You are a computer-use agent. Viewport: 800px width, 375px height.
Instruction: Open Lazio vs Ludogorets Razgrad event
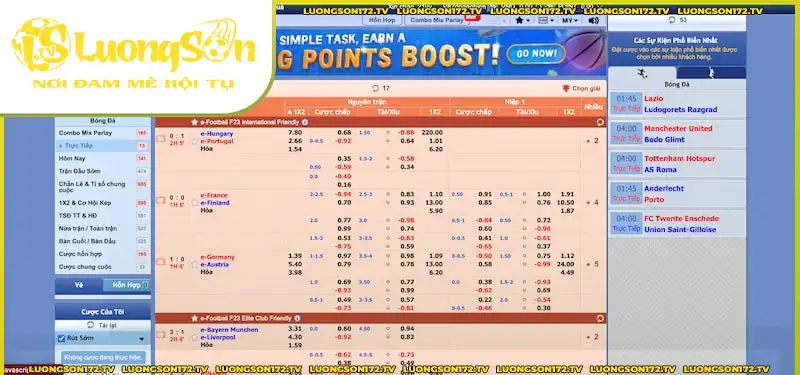click(677, 104)
